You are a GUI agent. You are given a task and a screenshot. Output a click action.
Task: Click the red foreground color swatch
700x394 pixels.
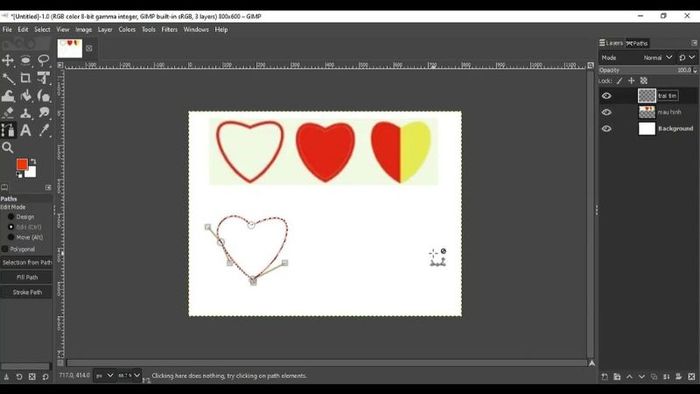[21, 164]
